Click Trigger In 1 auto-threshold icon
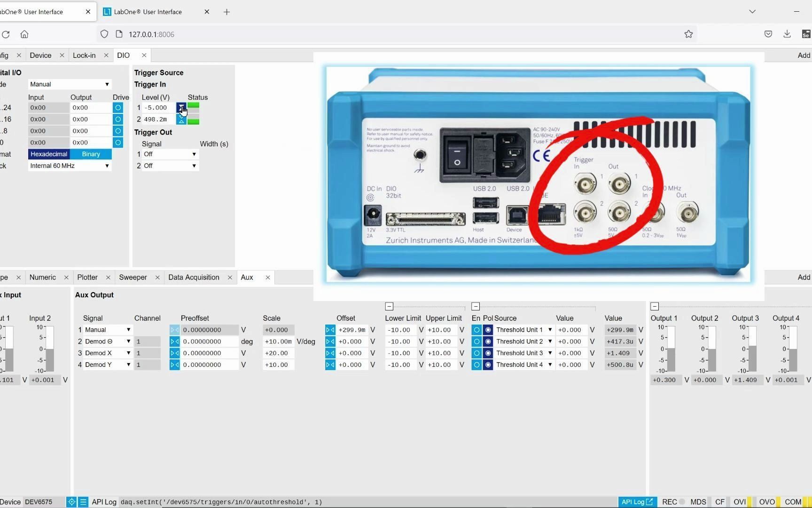The image size is (812, 508). point(181,108)
